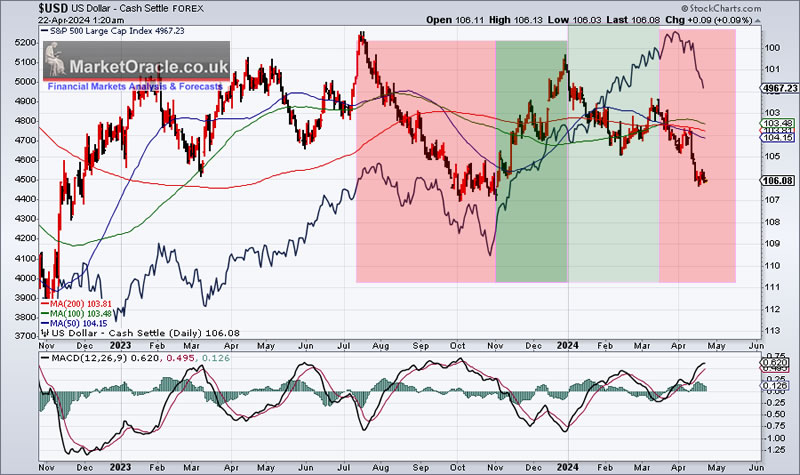
Task: Click the -1.00 MACD axis label
Action: pos(775,438)
